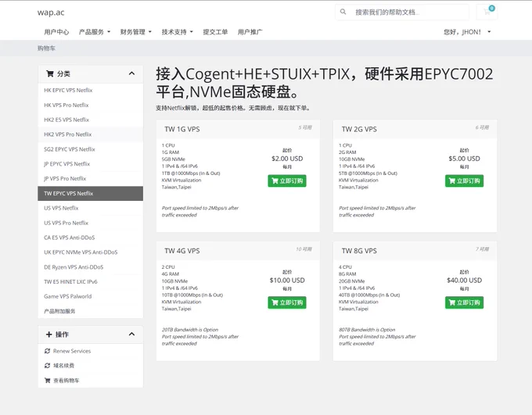Click the cart icon beside 查看购物车
This screenshot has width=532, height=415.
tap(48, 381)
